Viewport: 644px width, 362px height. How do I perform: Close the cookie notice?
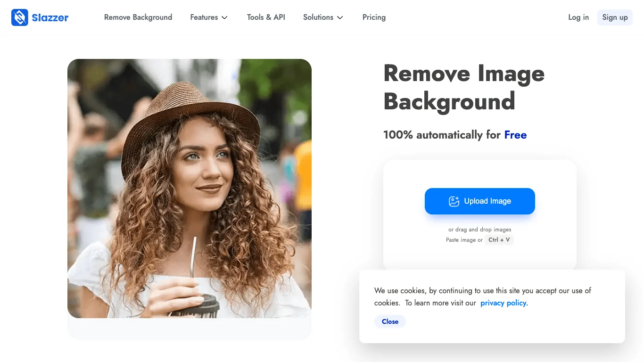click(390, 321)
